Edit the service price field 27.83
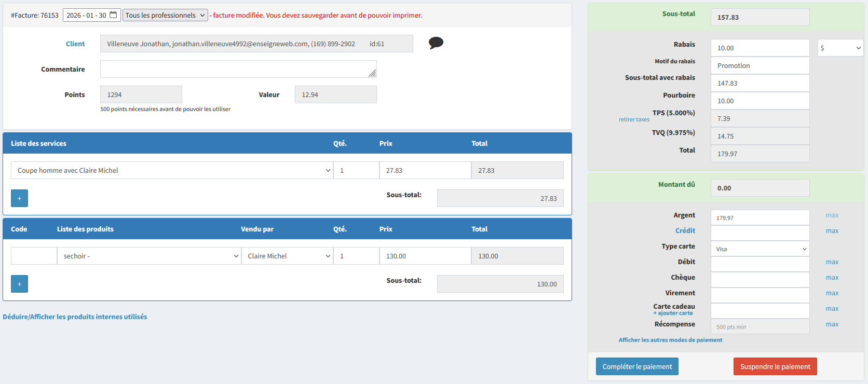This screenshot has width=868, height=384. click(425, 170)
